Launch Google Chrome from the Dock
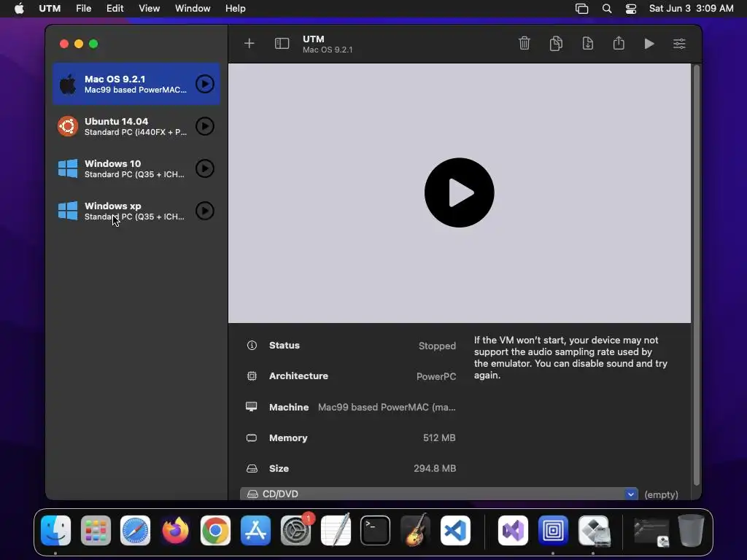 coord(215,530)
